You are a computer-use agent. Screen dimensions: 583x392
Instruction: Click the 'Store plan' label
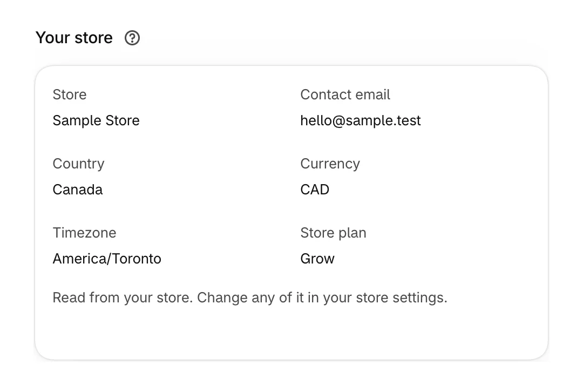333,233
